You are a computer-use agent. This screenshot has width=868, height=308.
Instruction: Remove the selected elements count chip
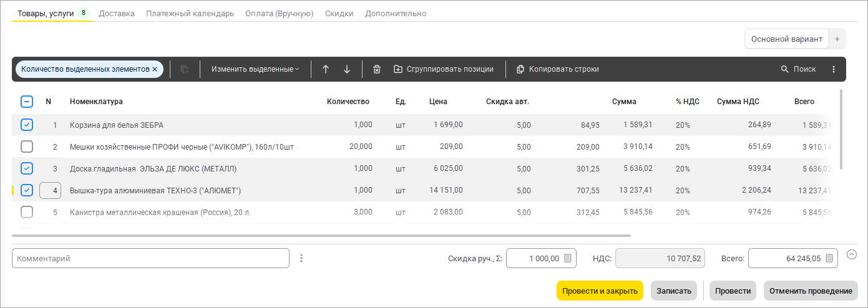(x=155, y=69)
